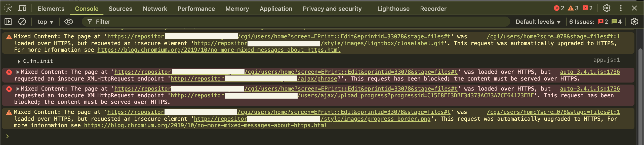Open the console settings gear icon
Screen dimensions: 644x145
tap(634, 22)
